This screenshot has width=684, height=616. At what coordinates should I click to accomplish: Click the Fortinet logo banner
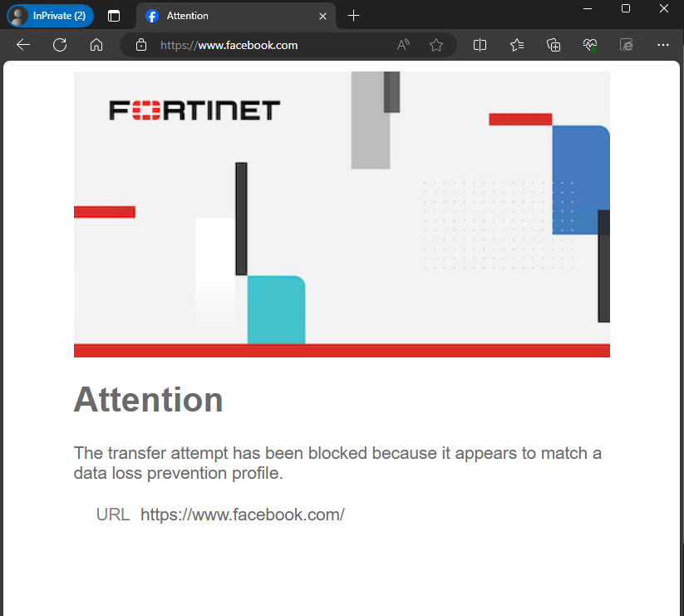[x=194, y=109]
